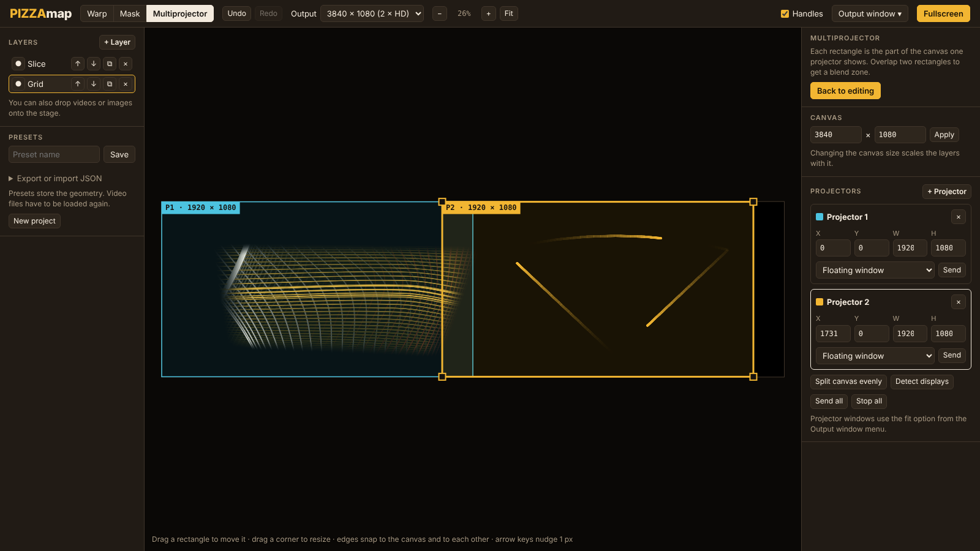
Task: Click the Undo button
Action: coord(236,13)
